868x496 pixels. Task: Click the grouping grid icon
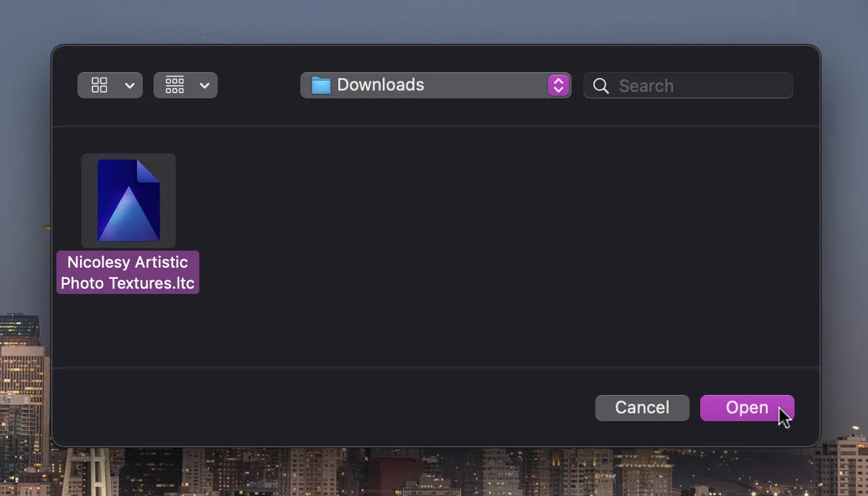point(174,85)
